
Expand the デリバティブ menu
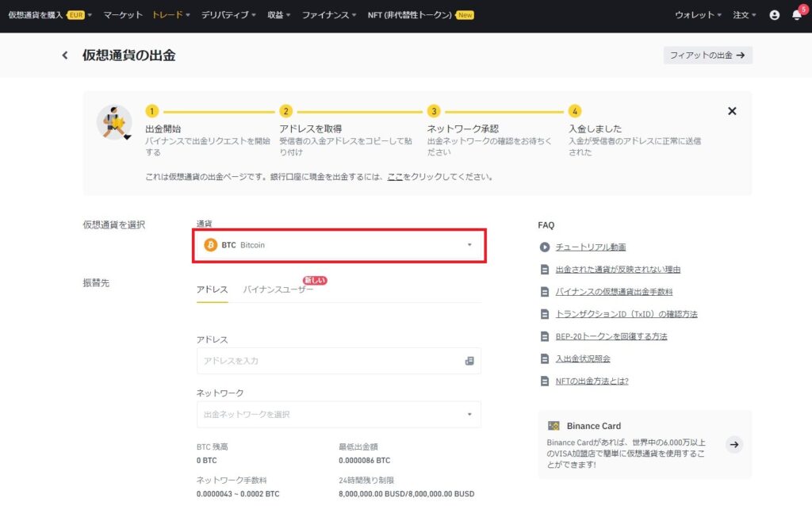click(228, 15)
